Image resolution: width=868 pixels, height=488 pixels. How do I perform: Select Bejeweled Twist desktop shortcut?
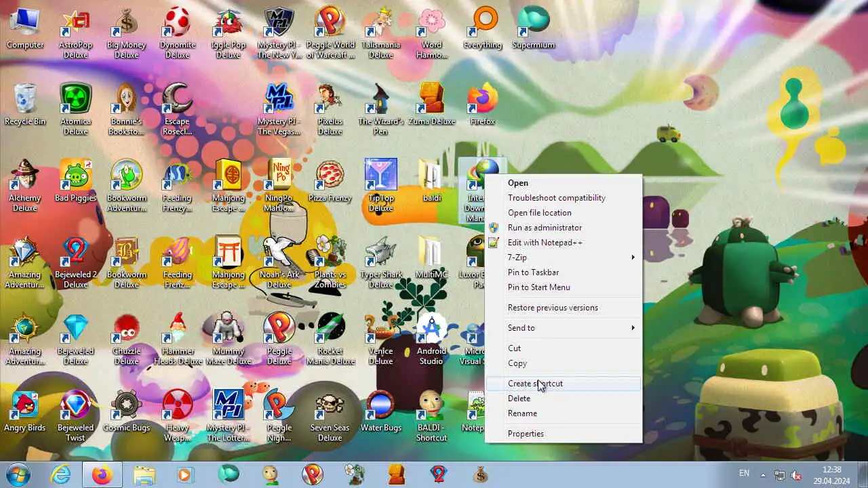tap(76, 416)
